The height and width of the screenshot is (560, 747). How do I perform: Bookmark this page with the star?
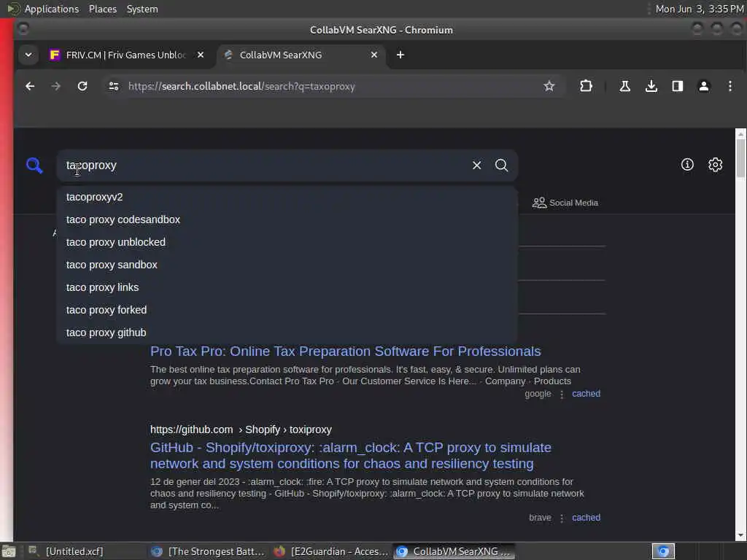[x=549, y=86]
